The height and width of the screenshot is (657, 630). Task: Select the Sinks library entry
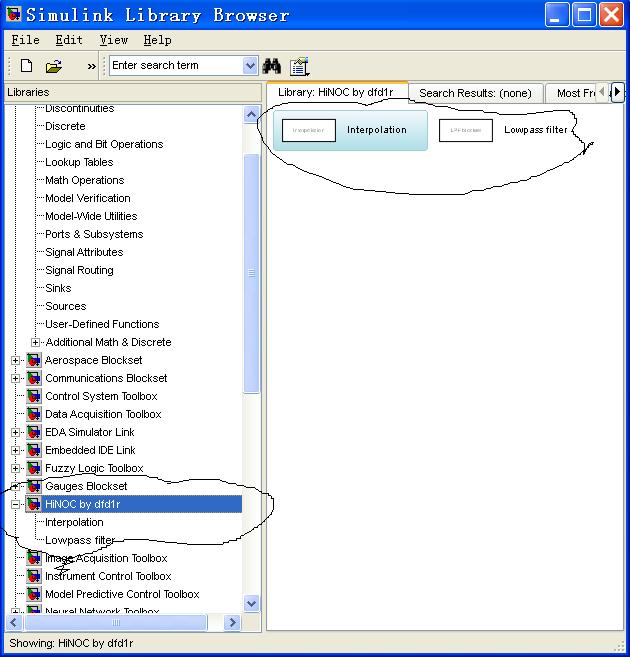click(58, 288)
